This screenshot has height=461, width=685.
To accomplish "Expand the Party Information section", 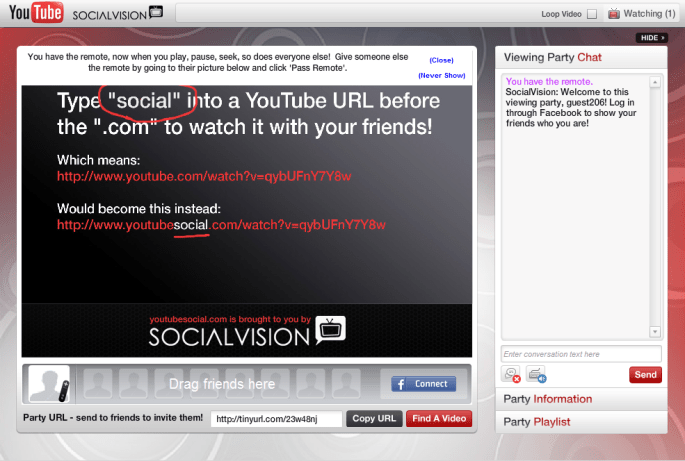I will click(581, 399).
